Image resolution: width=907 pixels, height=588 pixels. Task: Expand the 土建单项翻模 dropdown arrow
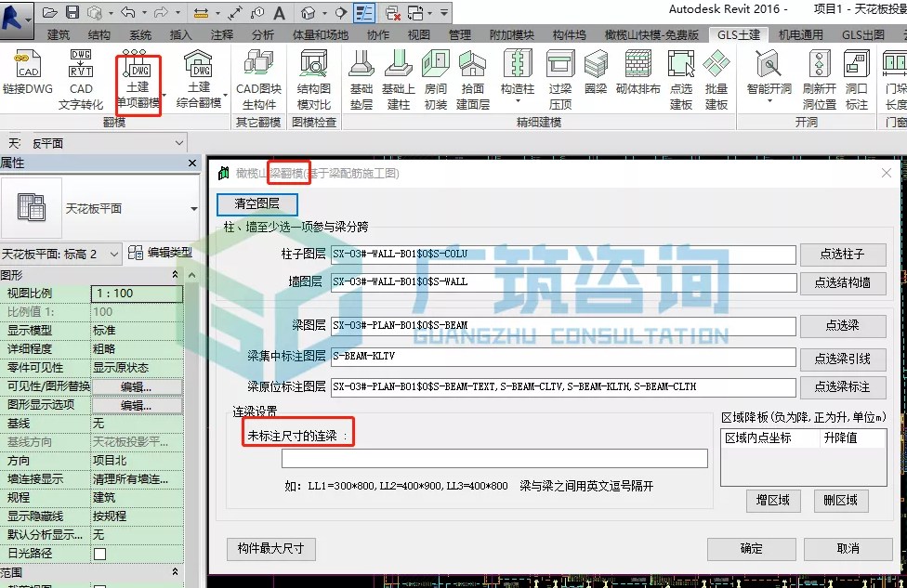tap(164, 96)
